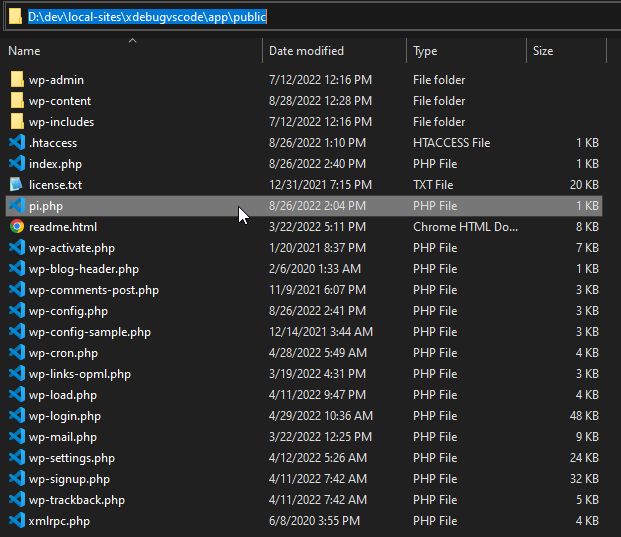
Task: Click the wp-admin folder icon
Action: click(17, 79)
